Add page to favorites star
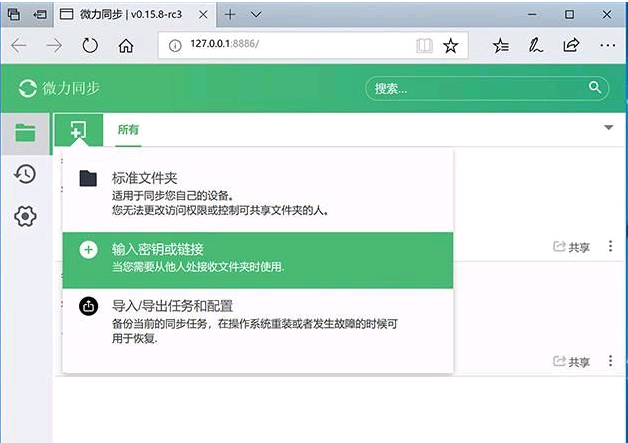The image size is (628, 443). click(451, 46)
